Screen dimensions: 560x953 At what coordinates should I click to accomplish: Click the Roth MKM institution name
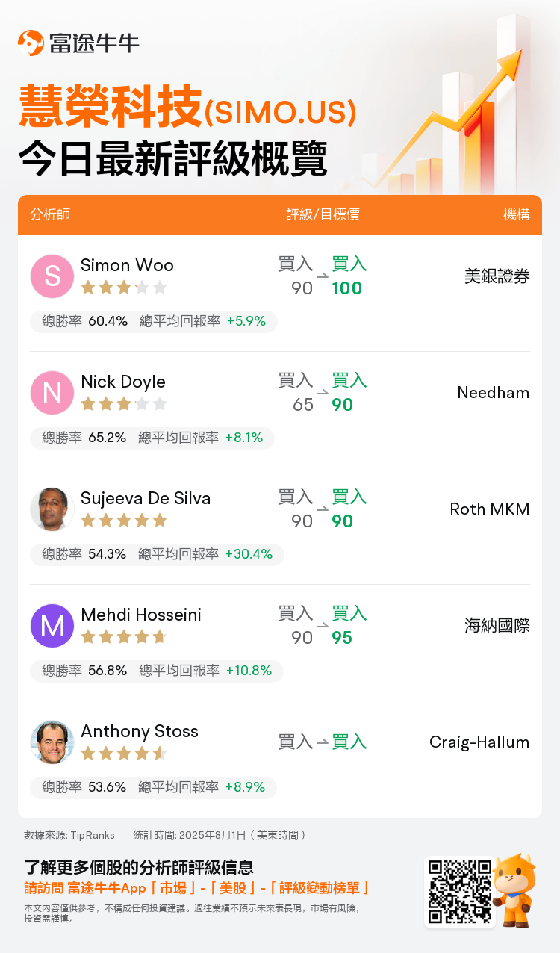point(489,509)
